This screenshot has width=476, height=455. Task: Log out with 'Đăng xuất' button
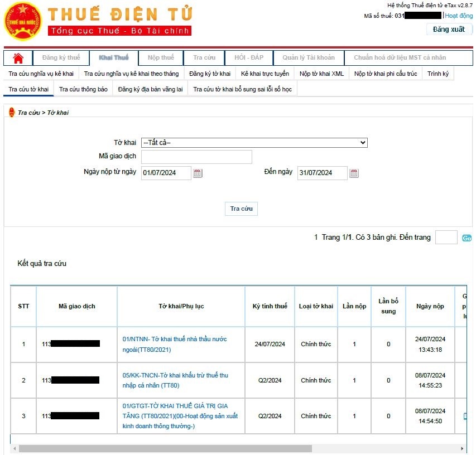coord(449,30)
